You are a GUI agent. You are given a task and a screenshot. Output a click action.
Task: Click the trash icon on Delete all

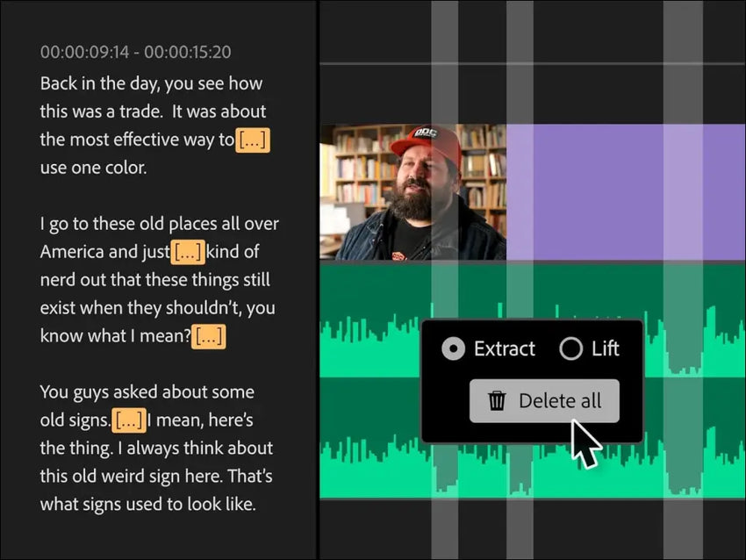[x=499, y=399]
